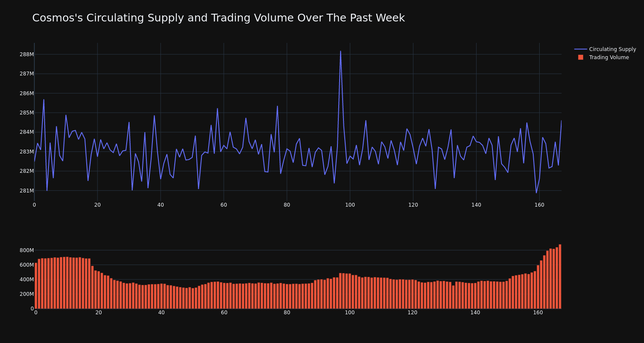Click the 281M y-axis label
This screenshot has width=644, height=343.
(x=27, y=191)
